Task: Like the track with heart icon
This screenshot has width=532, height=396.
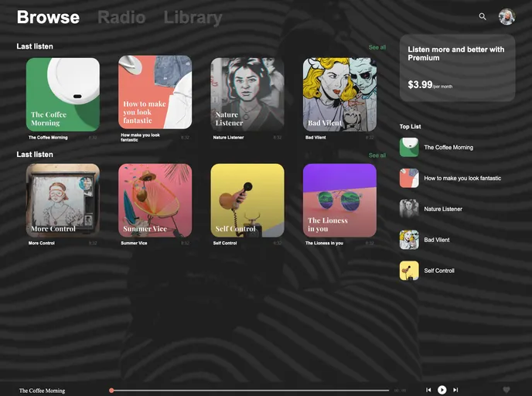Action: 506,390
